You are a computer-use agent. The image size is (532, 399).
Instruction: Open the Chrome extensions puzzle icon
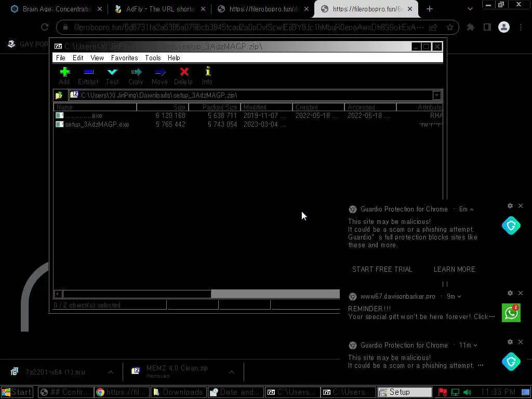(471, 27)
